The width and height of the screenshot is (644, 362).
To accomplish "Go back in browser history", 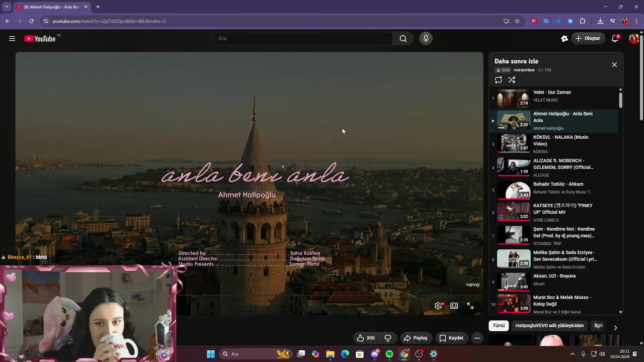I will 7,21.
